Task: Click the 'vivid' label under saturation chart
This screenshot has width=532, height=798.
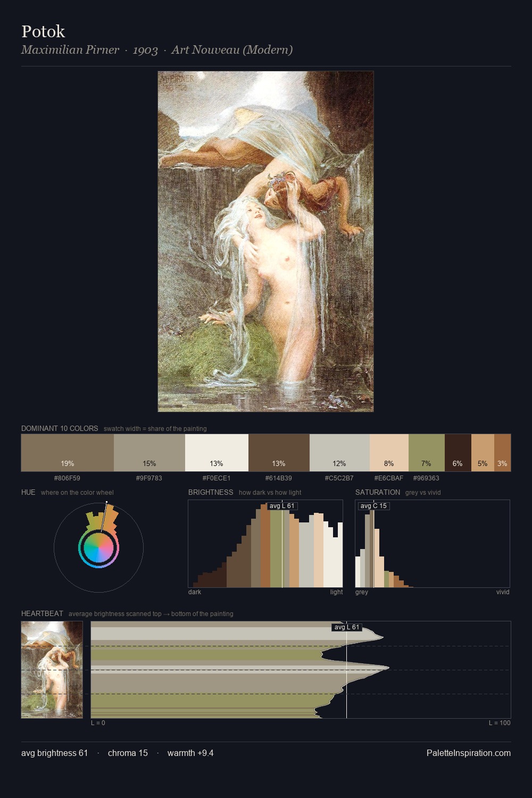Action: [503, 592]
